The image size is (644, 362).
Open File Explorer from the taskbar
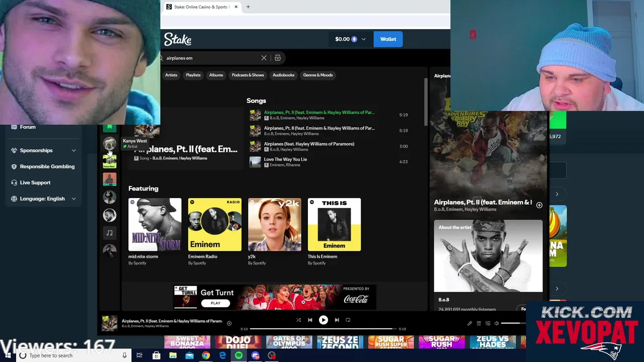(173, 356)
